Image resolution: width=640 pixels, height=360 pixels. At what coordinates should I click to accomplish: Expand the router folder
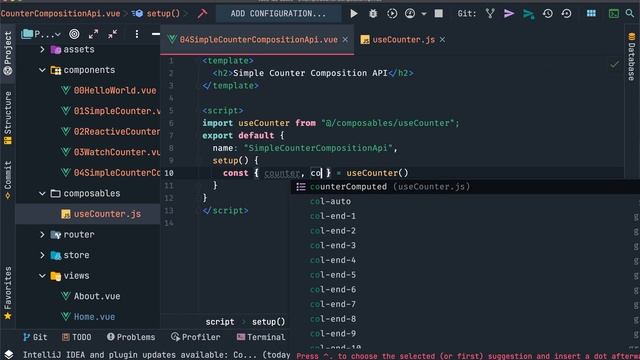coord(42,235)
